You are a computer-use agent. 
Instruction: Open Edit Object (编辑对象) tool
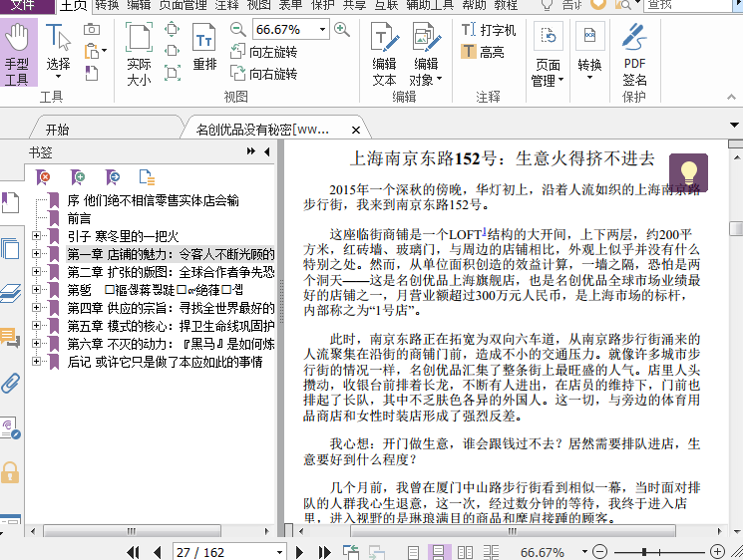pyautogui.click(x=426, y=54)
